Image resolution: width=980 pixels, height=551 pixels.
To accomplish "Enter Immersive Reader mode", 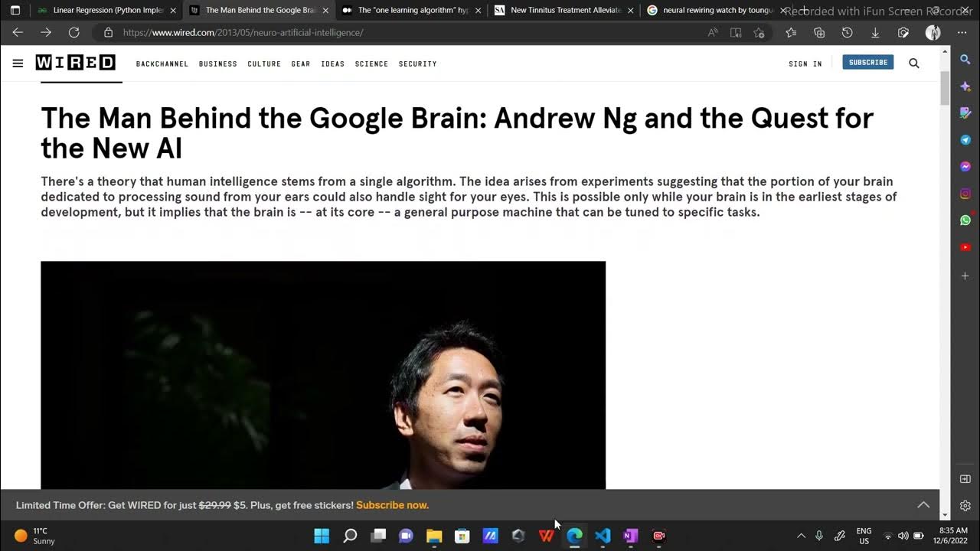I will 736,33.
